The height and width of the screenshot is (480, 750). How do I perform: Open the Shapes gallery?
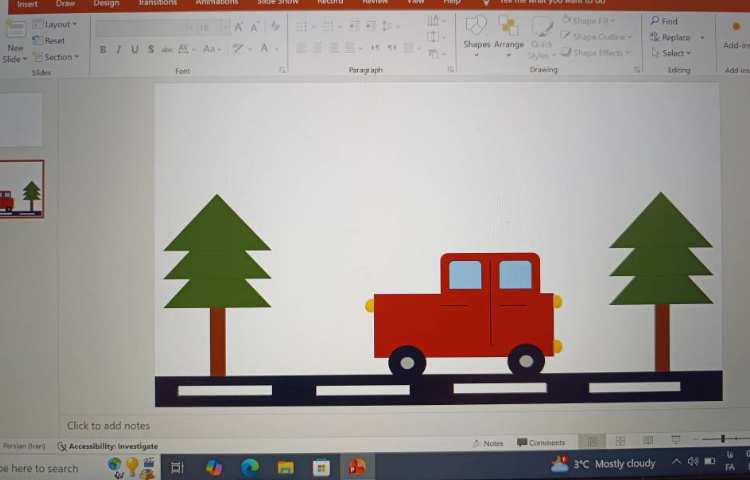(477, 32)
